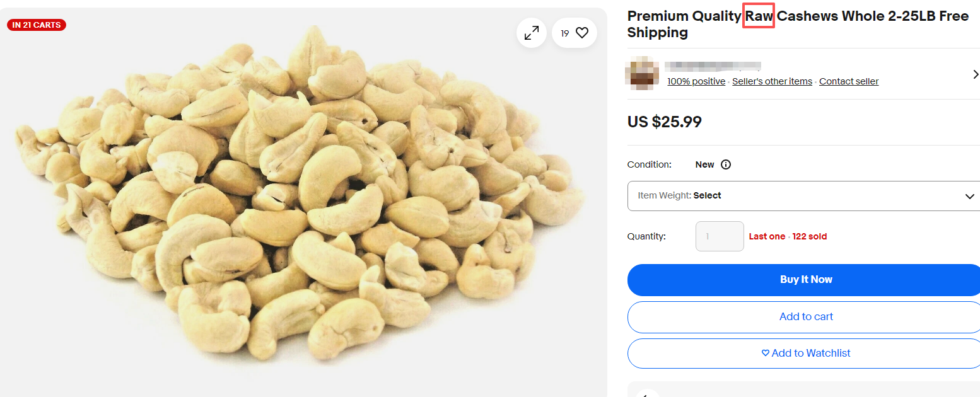
Task: Open the Item Weight dropdown
Action: pyautogui.click(x=805, y=195)
